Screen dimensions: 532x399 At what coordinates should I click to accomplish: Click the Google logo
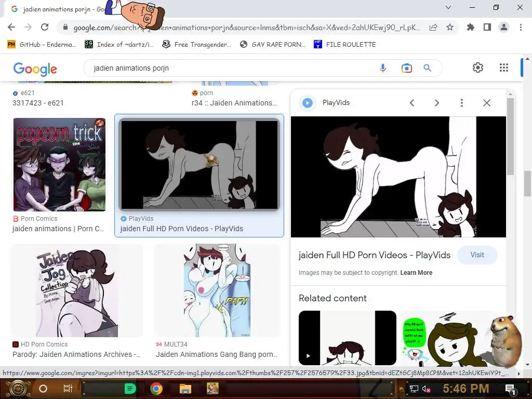pos(35,69)
